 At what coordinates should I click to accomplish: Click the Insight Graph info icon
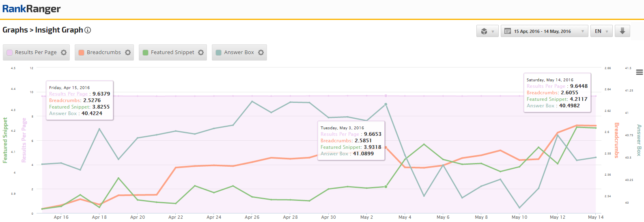tap(88, 30)
